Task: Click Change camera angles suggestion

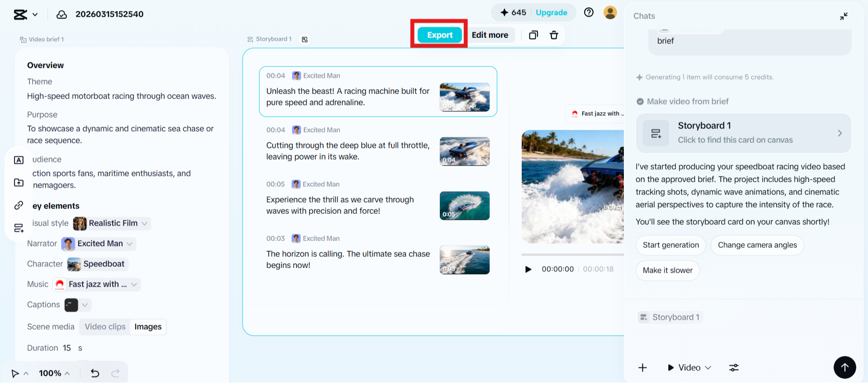Action: coord(757,245)
